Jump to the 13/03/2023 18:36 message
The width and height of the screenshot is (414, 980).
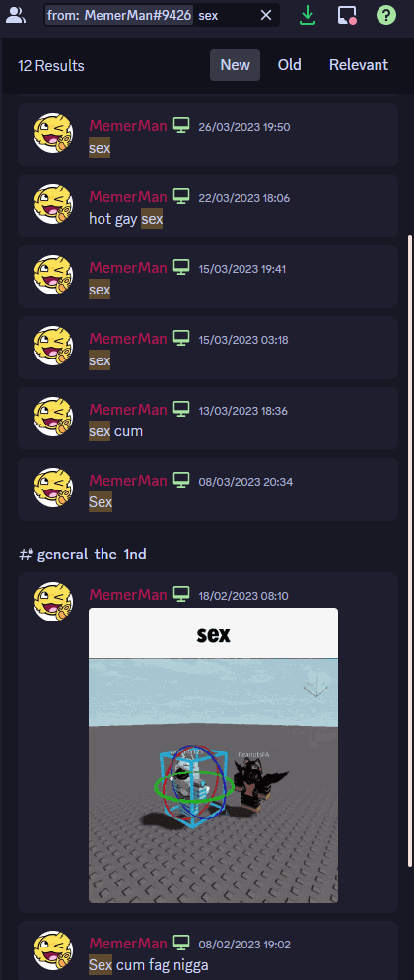[208, 419]
